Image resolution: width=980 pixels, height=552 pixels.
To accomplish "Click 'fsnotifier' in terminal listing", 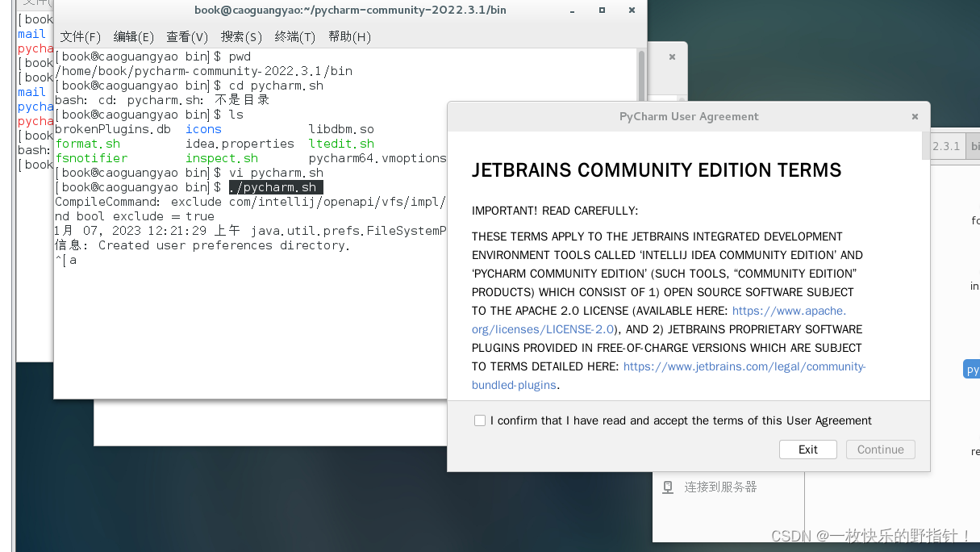I will pyautogui.click(x=91, y=158).
